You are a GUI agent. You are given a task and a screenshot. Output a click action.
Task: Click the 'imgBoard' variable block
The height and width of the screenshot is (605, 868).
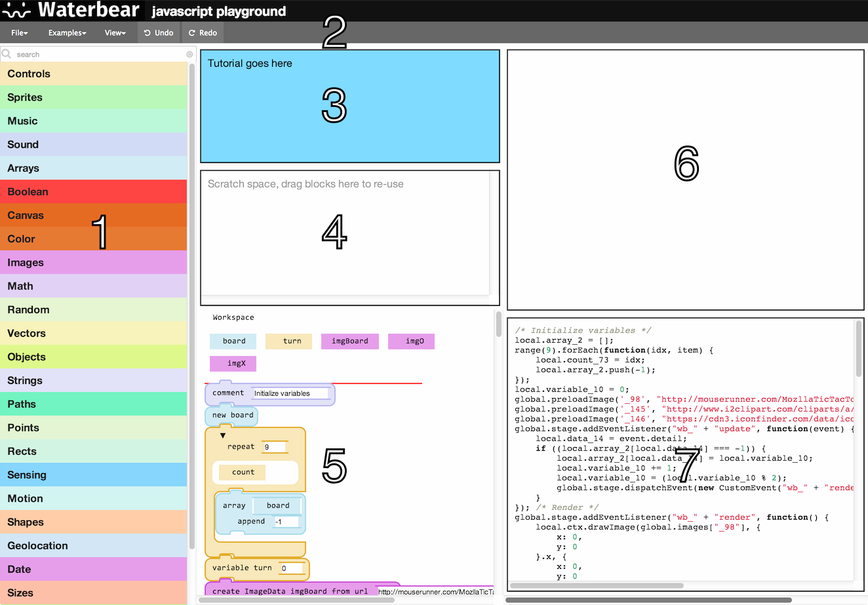pos(350,341)
